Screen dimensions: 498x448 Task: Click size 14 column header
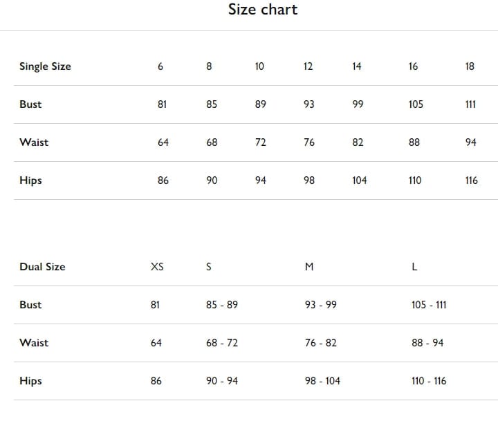click(x=356, y=66)
